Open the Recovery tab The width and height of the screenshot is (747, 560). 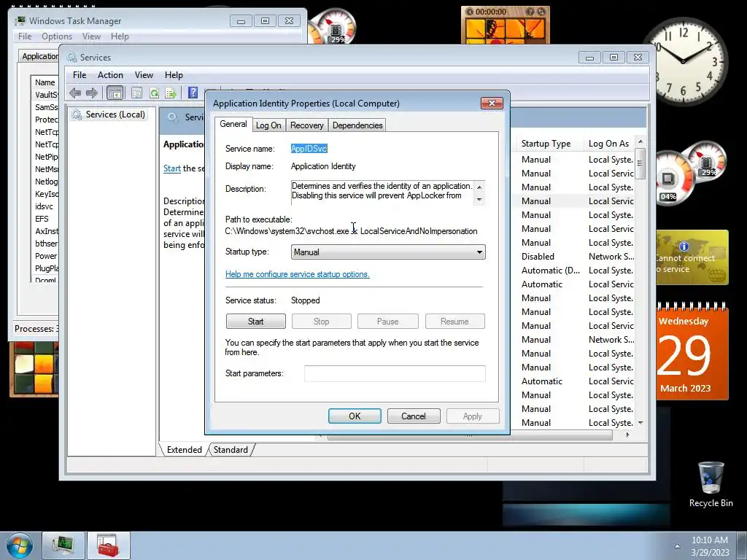point(307,125)
